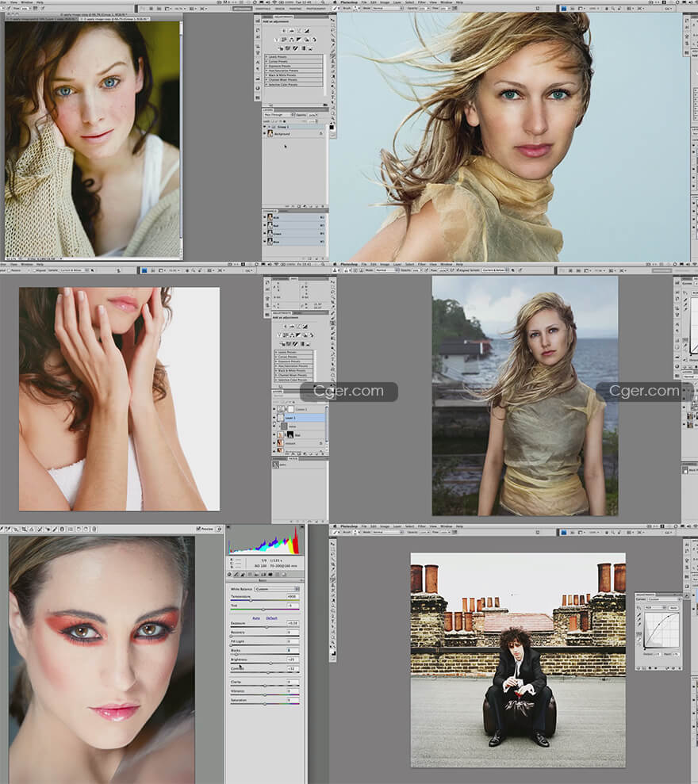
Task: Add Channel Mixer adjustment in brunette portrait window
Action: (x=314, y=39)
